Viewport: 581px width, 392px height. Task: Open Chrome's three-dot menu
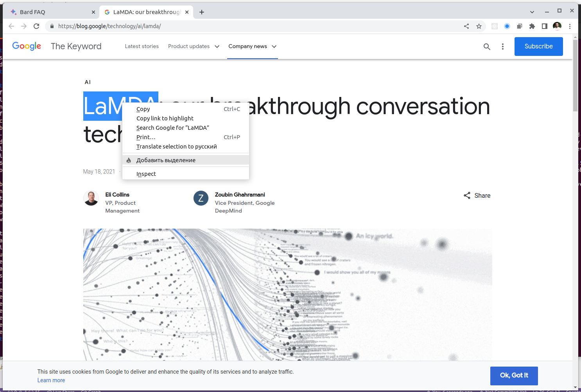pyautogui.click(x=570, y=26)
